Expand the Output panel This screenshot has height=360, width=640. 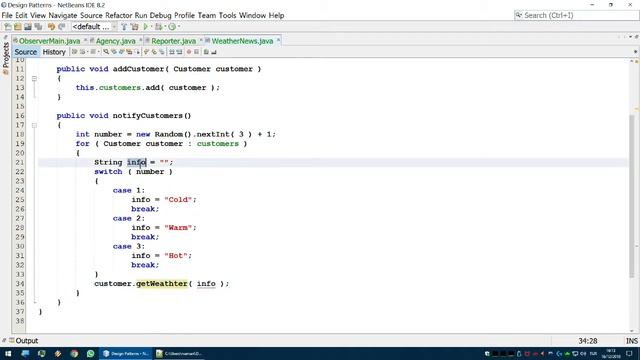(24, 340)
